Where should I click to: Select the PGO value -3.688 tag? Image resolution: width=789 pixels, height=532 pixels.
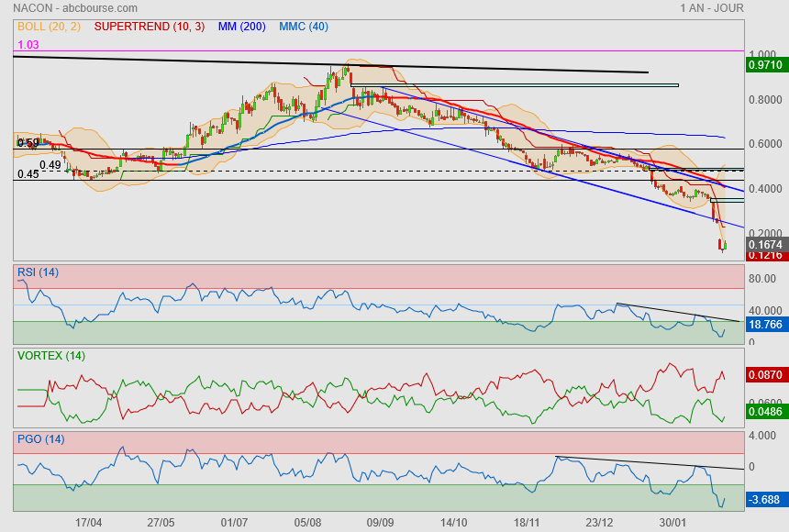coord(764,499)
